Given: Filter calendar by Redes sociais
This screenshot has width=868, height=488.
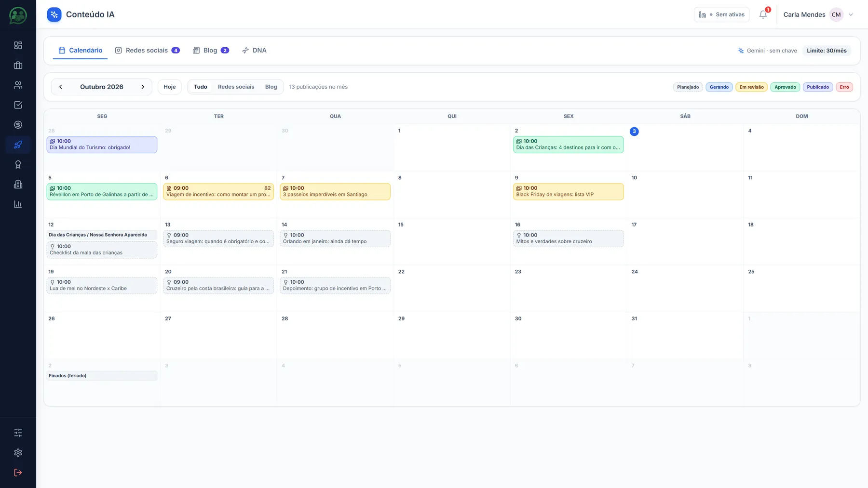Looking at the screenshot, I should point(236,87).
